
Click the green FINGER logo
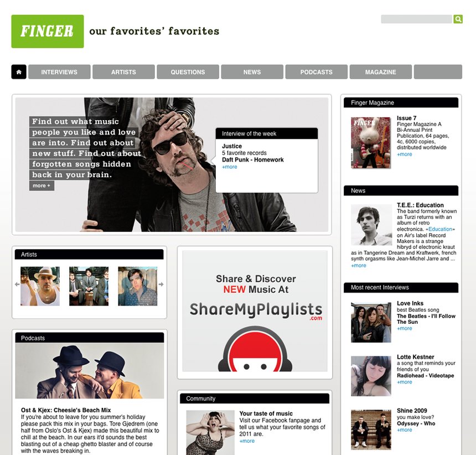pyautogui.click(x=48, y=31)
